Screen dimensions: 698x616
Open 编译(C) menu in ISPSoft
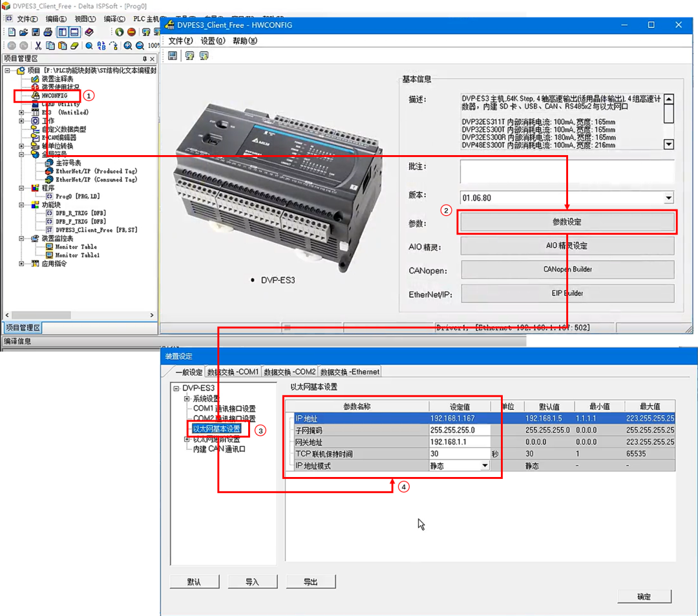(x=114, y=19)
